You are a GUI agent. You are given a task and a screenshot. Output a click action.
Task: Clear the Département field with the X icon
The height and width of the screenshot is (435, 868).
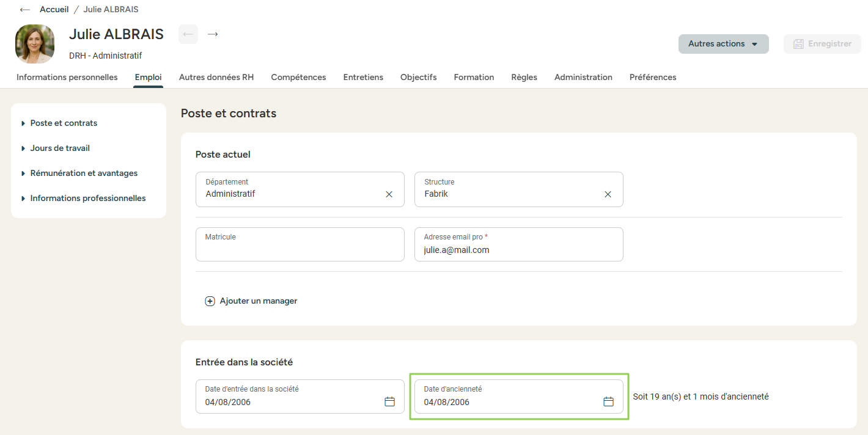coord(389,194)
